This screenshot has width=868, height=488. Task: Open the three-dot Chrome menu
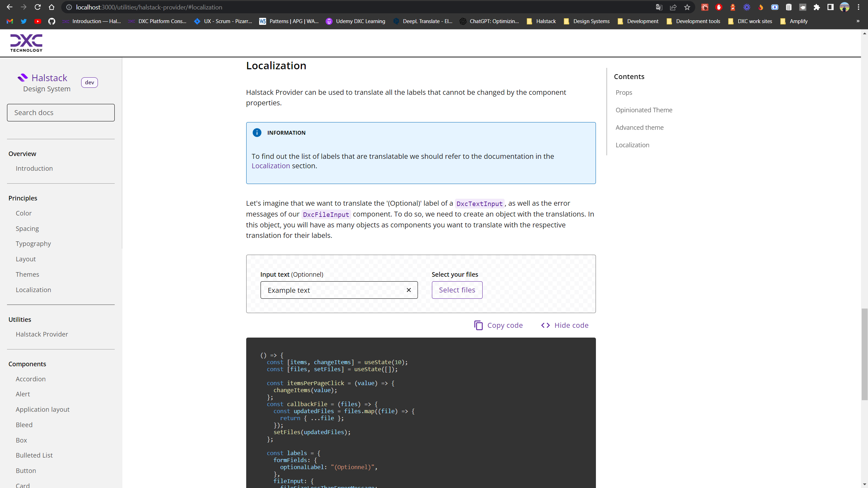pyautogui.click(x=859, y=7)
